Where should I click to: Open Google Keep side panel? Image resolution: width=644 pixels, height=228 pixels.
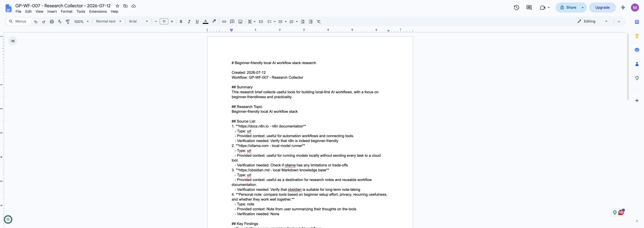(637, 36)
